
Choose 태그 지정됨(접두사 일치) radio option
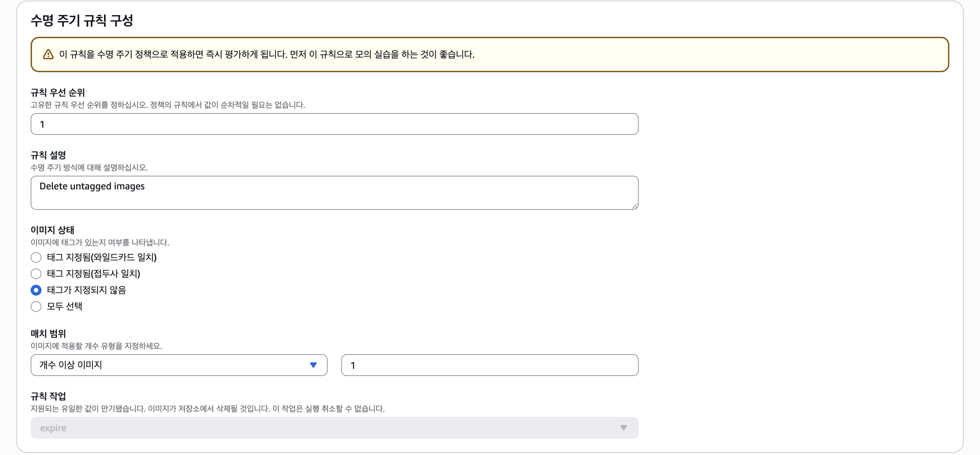(36, 274)
